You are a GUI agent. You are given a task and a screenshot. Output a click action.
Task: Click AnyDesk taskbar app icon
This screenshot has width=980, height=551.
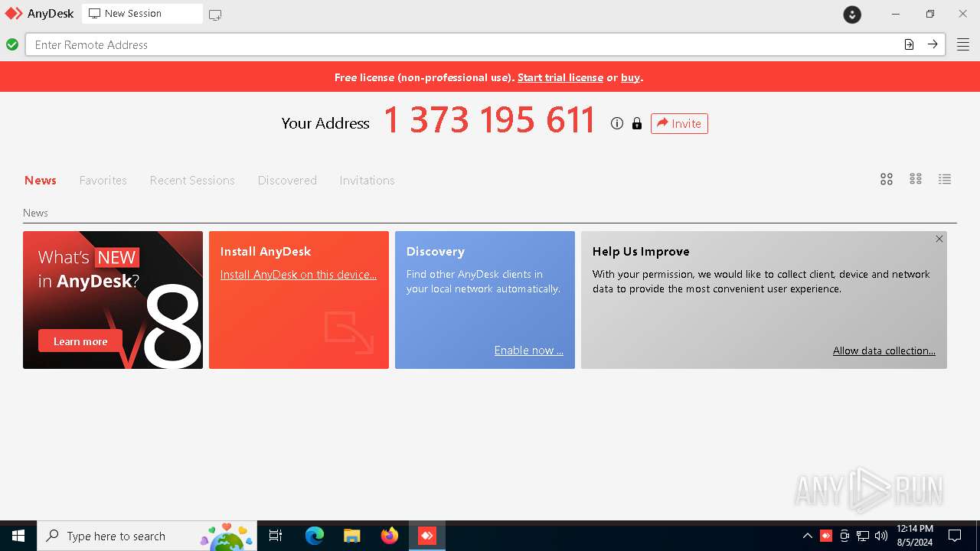click(427, 536)
